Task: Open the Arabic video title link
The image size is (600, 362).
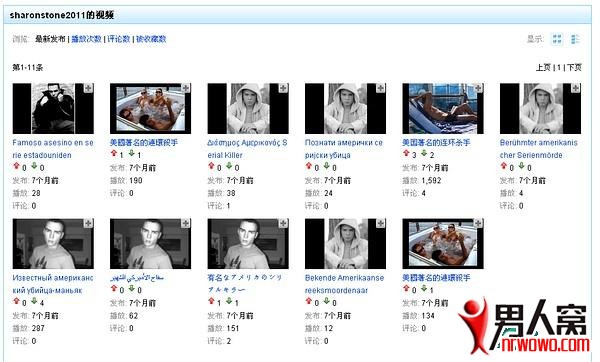Action: [137, 277]
